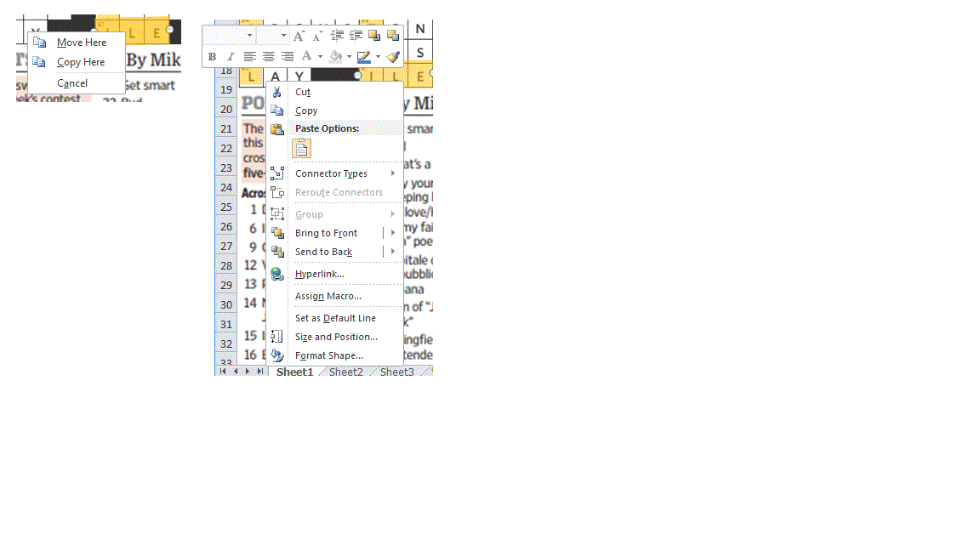The width and height of the screenshot is (980, 551).
Task: Click the Decrease Indent icon
Action: click(337, 36)
